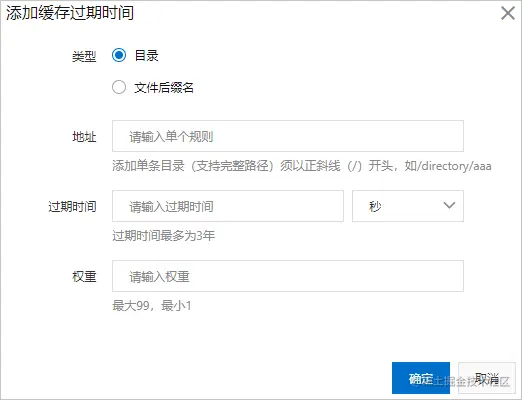Focus the 请输入权重 weight field

point(288,276)
